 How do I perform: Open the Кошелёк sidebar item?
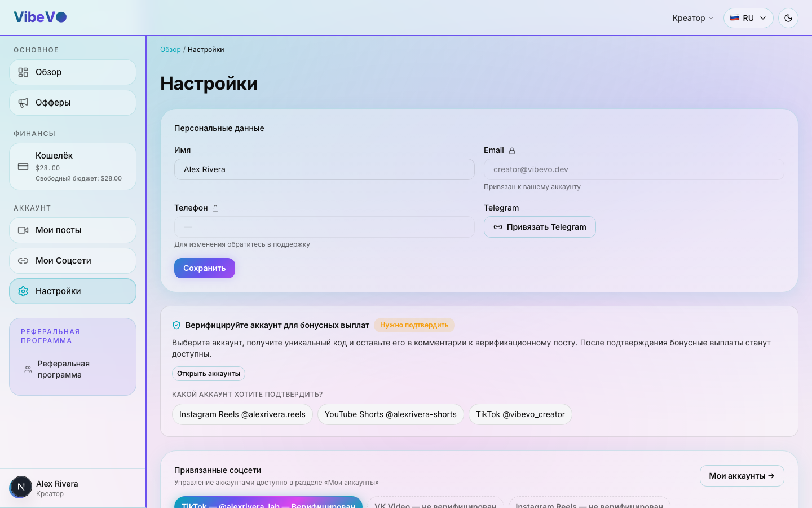pos(73,167)
